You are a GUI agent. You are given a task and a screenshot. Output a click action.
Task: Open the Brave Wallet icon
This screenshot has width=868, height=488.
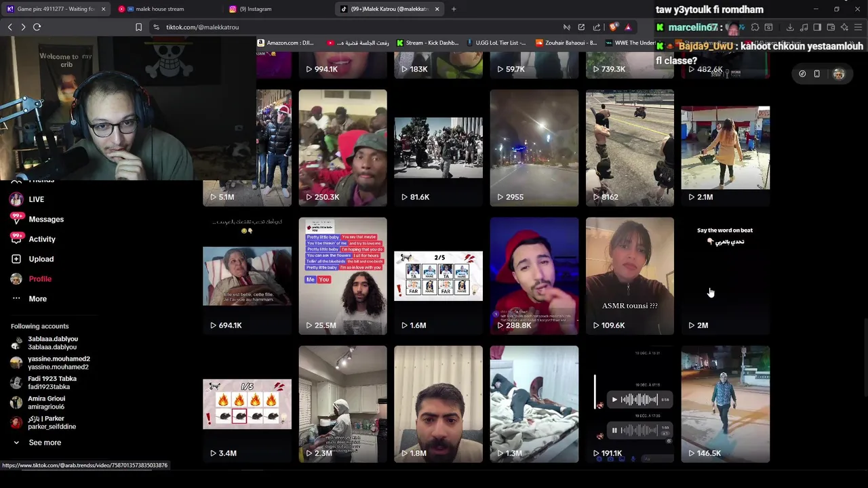(831, 27)
